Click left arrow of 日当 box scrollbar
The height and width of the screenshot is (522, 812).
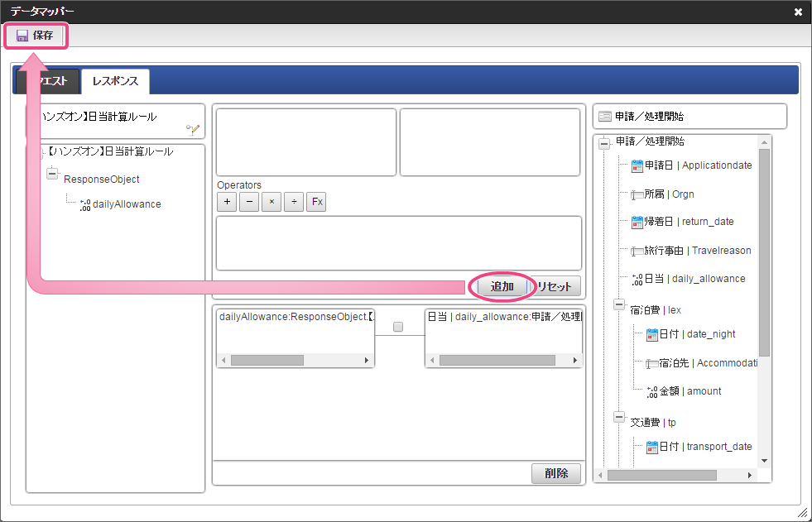tap(432, 360)
